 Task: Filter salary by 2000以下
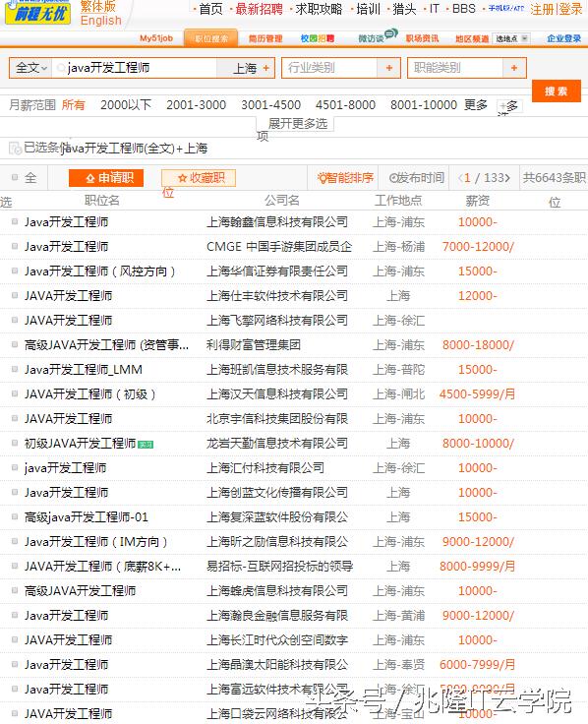tap(126, 105)
